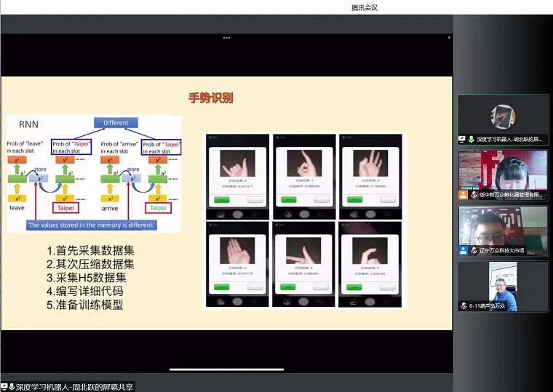Click bottom label 深度学习机器人-周北跃的屏幕共享
The width and height of the screenshot is (553, 392).
74,387
